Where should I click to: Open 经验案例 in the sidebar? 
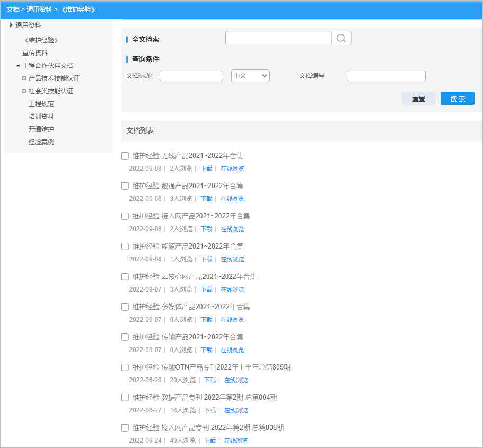(x=41, y=142)
